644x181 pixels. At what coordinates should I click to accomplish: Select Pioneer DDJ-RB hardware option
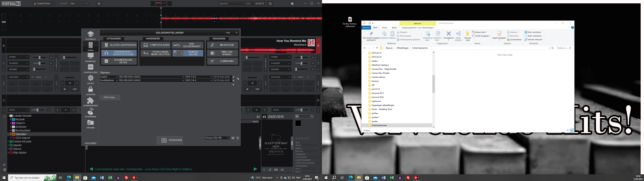(188, 53)
